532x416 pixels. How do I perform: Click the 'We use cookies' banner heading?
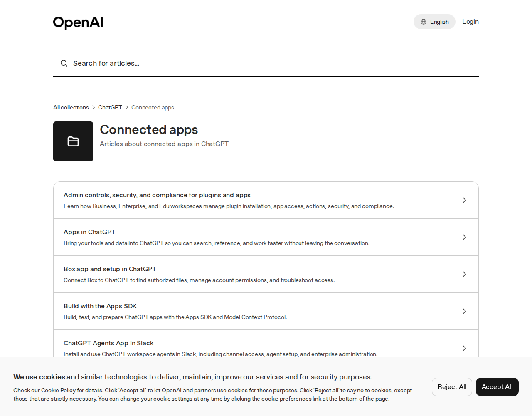point(193,377)
